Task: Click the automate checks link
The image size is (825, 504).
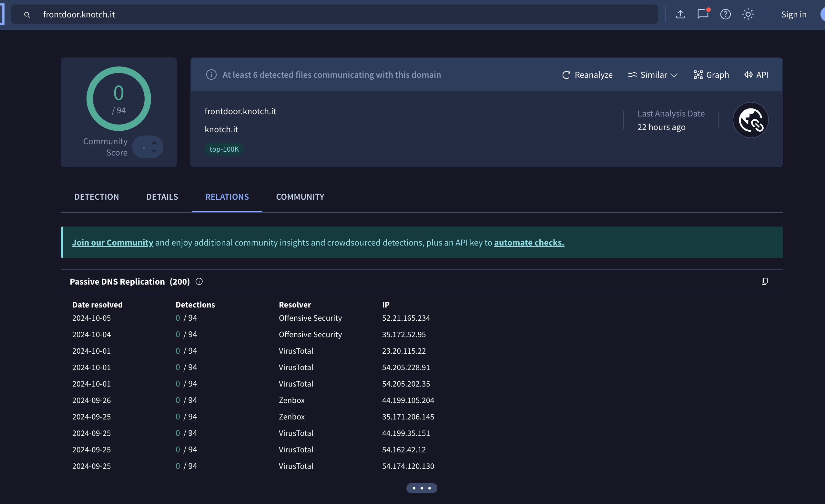Action: click(x=529, y=242)
